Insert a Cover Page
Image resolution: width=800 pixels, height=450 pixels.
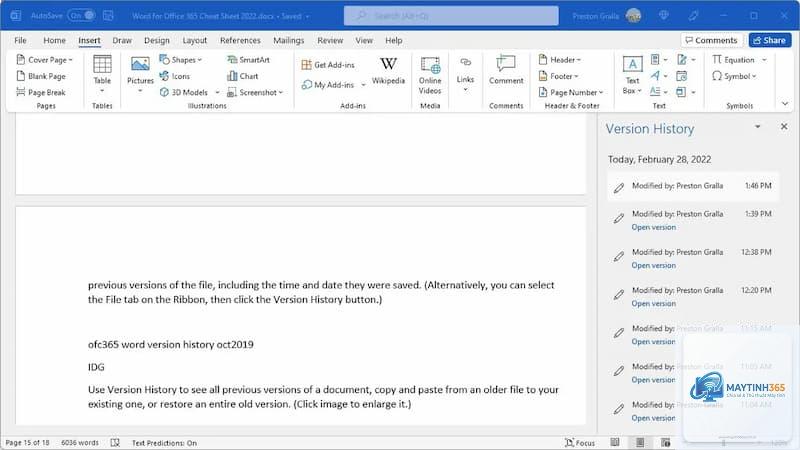[x=44, y=60]
